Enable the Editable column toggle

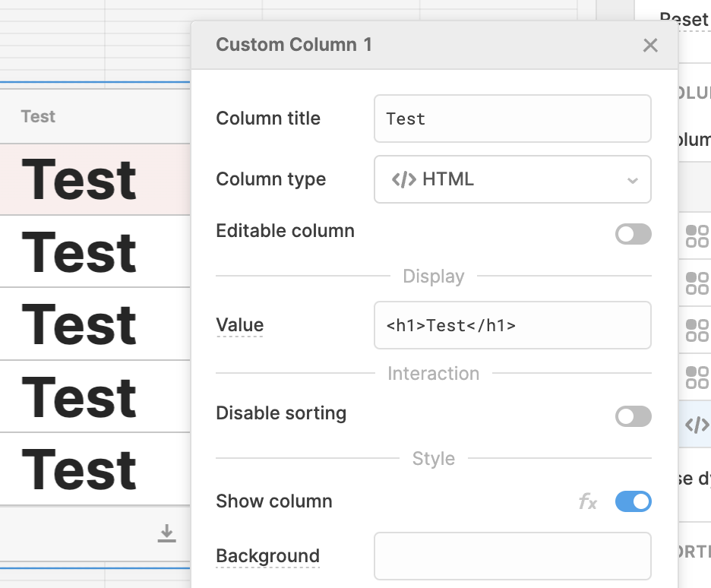(x=634, y=234)
